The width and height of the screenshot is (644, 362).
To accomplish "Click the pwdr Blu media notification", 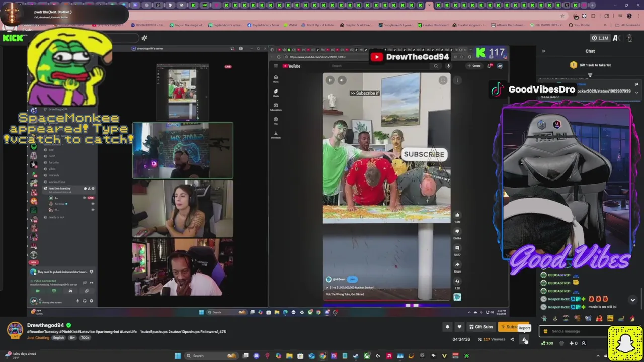I will [64, 14].
